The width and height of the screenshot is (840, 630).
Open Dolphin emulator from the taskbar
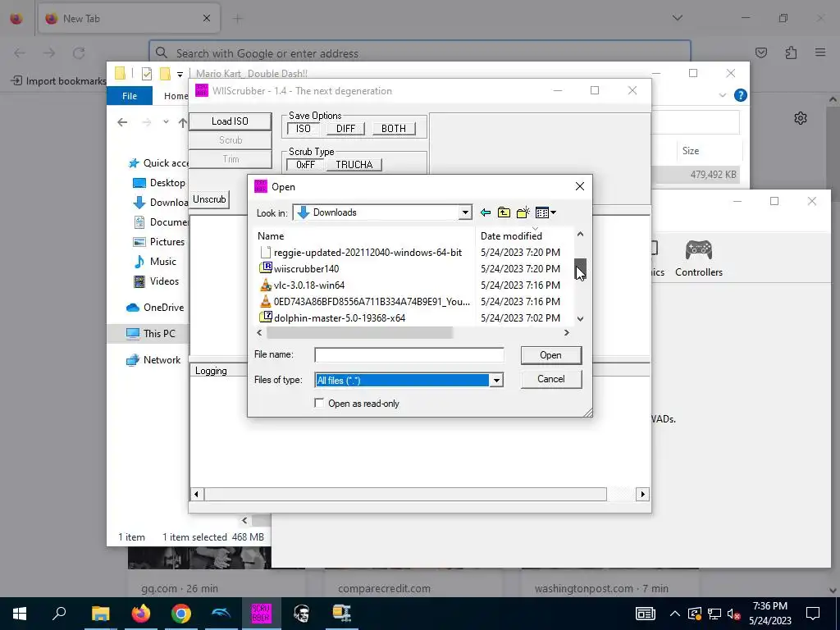coord(221,614)
